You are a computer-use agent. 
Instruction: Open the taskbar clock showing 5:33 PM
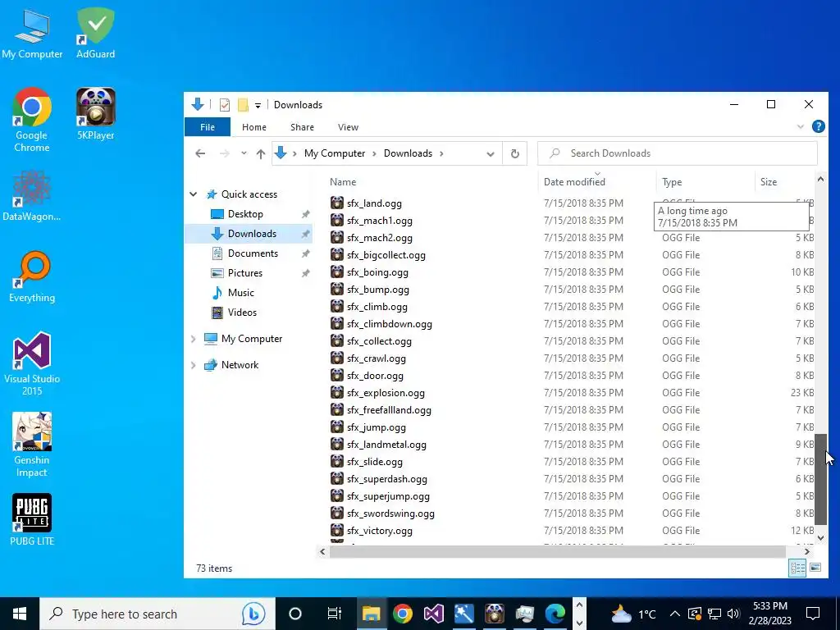[x=770, y=614]
